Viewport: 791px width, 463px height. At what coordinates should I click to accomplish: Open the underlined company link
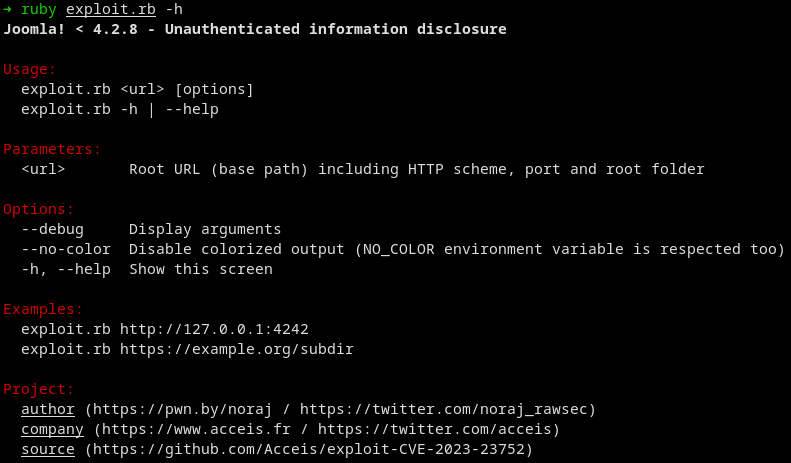52,429
